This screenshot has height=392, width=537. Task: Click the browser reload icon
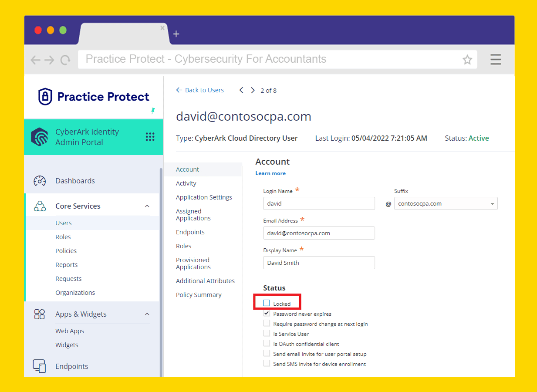tap(65, 60)
